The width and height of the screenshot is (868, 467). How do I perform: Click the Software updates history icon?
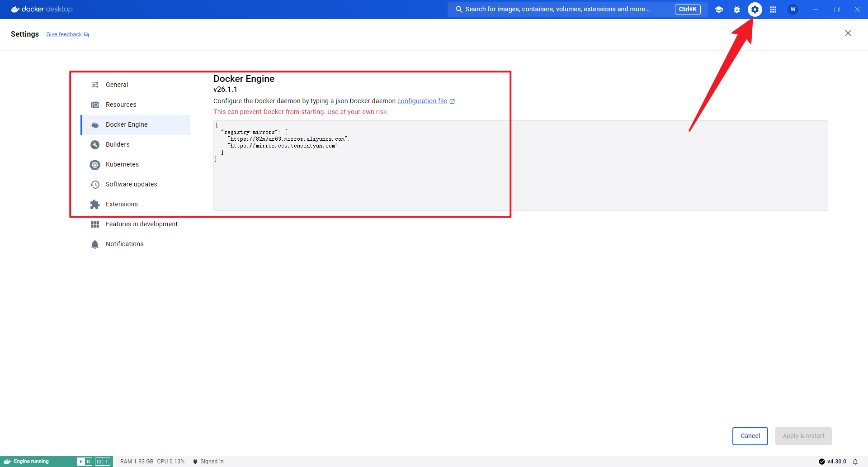[95, 185]
